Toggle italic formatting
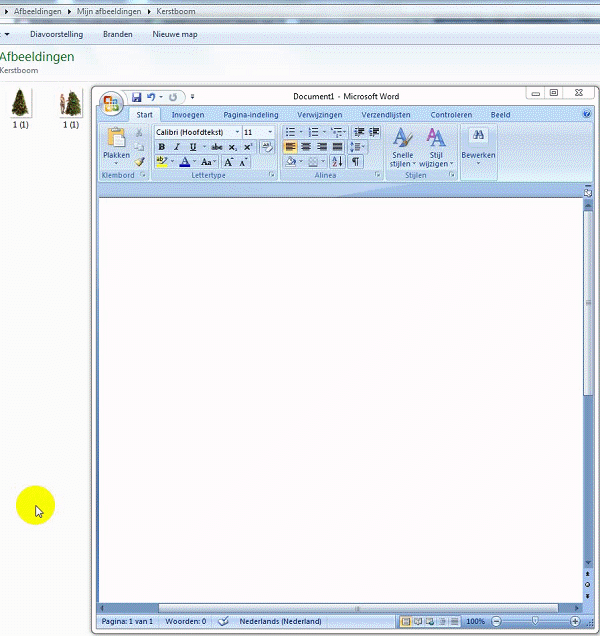 point(177,147)
